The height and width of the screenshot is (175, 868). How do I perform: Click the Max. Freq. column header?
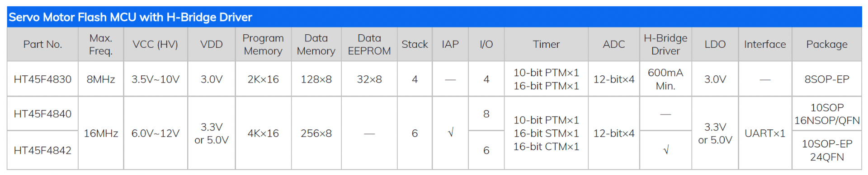click(101, 44)
